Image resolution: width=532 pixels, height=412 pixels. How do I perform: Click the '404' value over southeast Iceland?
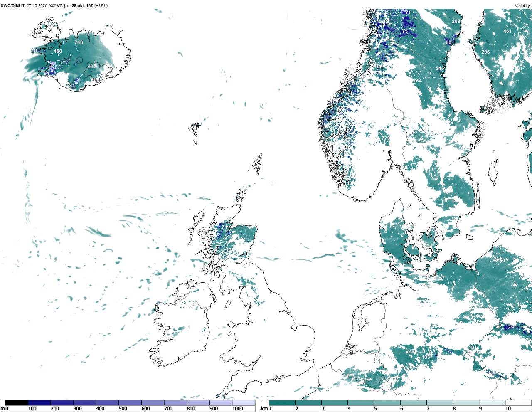click(91, 67)
